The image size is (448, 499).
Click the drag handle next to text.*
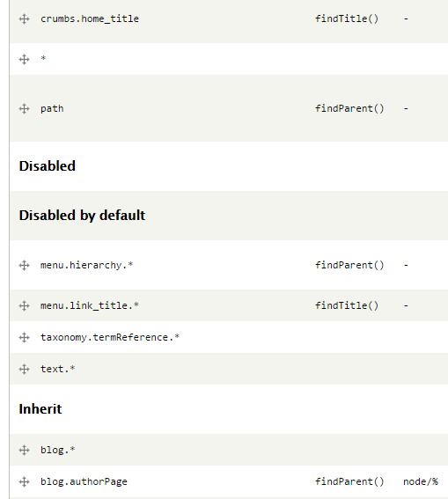[24, 369]
